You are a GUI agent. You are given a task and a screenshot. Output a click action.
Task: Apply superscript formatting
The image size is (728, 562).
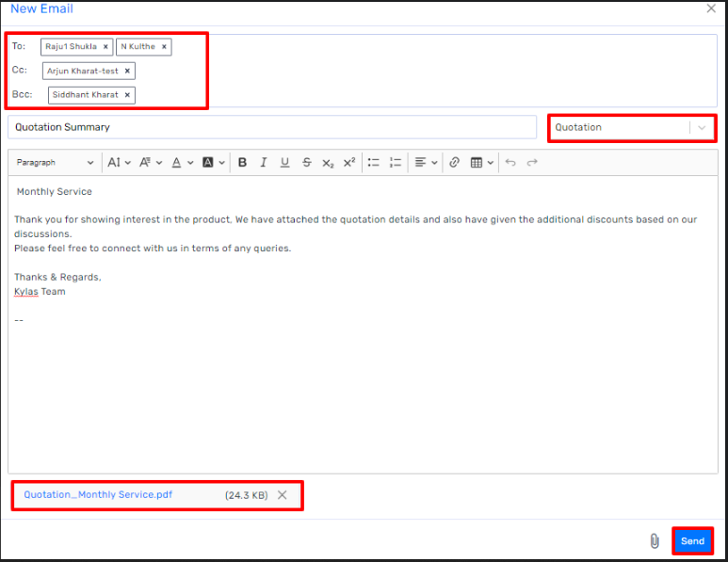pos(348,163)
